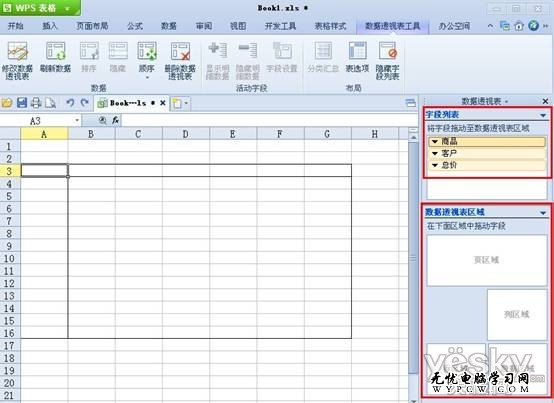Viewport: 554px width, 403px height.
Task: Switch to the 表格样式 tab
Action: pos(330,26)
